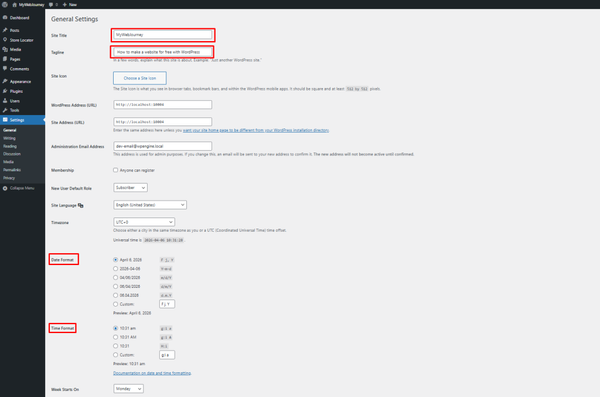The image size is (600, 397).
Task: Open the Privacy settings submenu item
Action: coord(9,178)
